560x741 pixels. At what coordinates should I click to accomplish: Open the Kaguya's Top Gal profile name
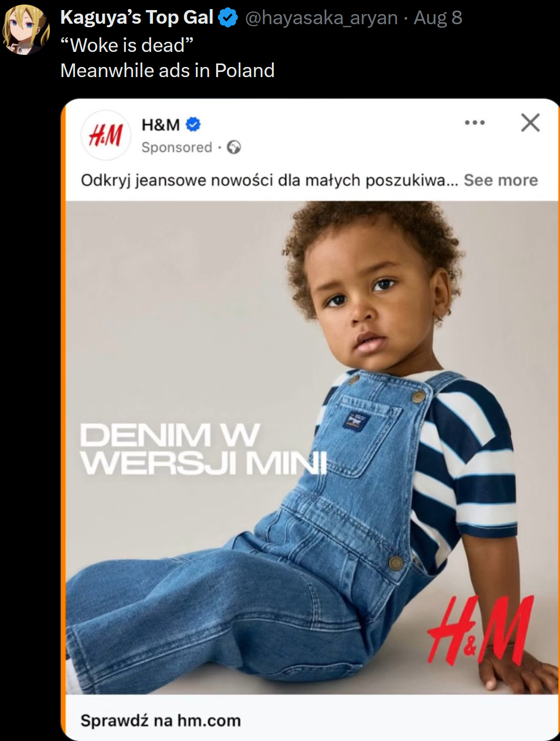tap(137, 18)
